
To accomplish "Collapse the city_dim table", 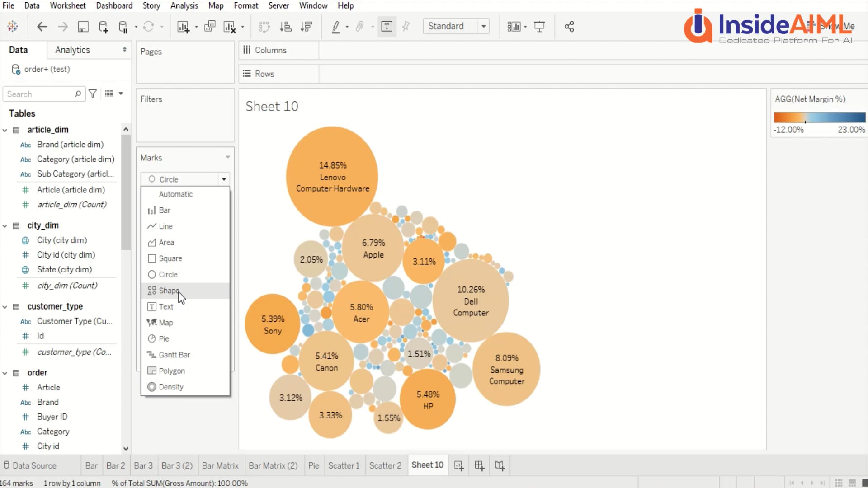I will click(x=5, y=225).
